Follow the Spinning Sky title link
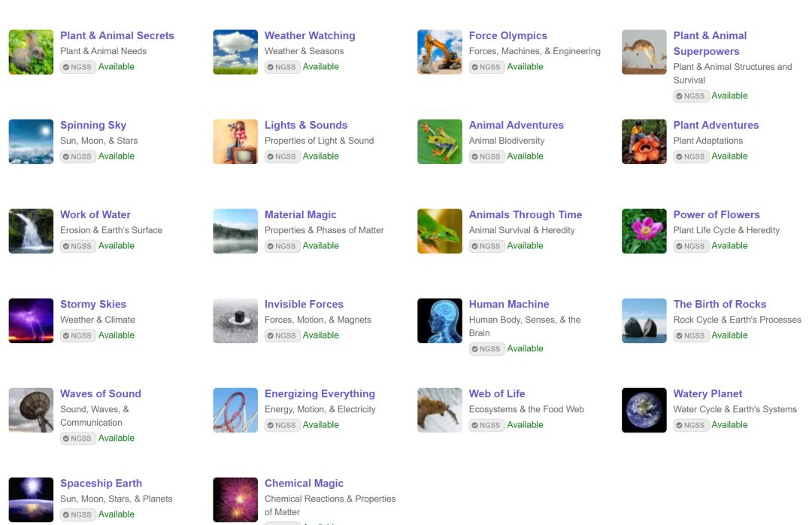The image size is (812, 525). pos(93,126)
